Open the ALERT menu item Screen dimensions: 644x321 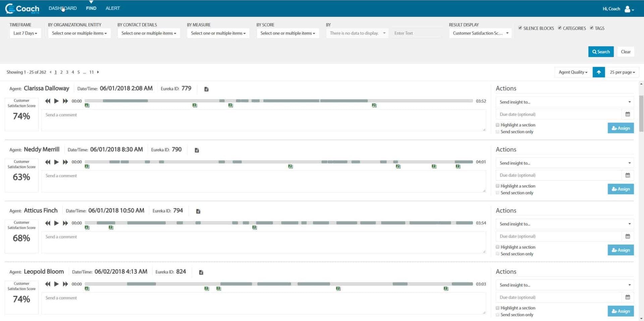coord(112,8)
